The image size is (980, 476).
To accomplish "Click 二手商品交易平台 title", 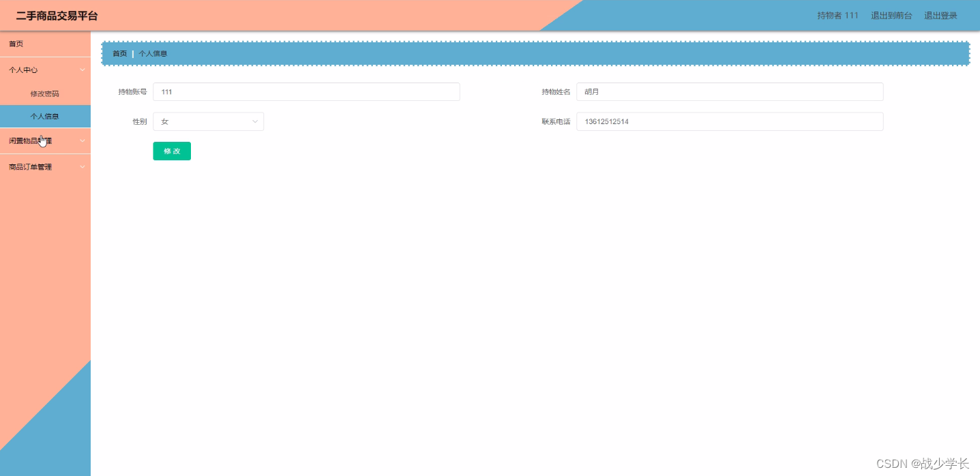I will coord(57,16).
